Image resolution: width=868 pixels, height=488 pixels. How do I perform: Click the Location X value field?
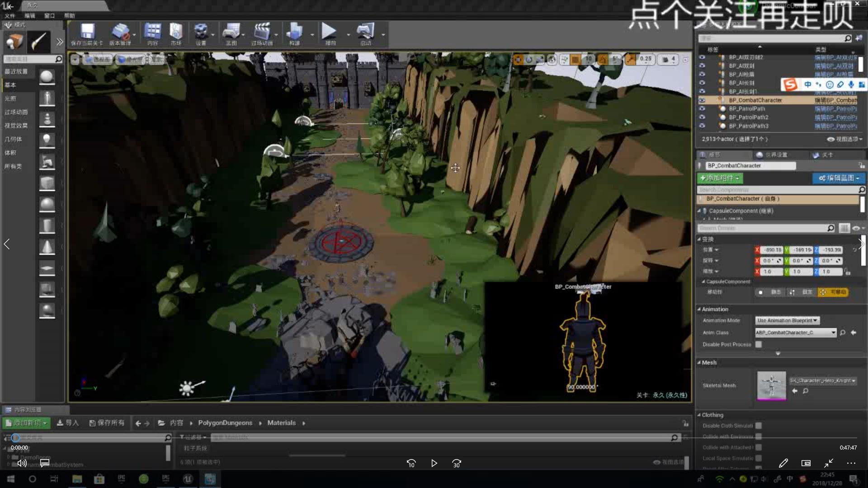(772, 250)
